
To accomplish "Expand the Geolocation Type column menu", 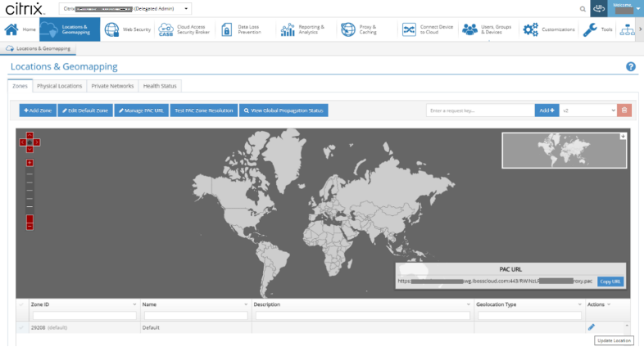I will pos(579,304).
